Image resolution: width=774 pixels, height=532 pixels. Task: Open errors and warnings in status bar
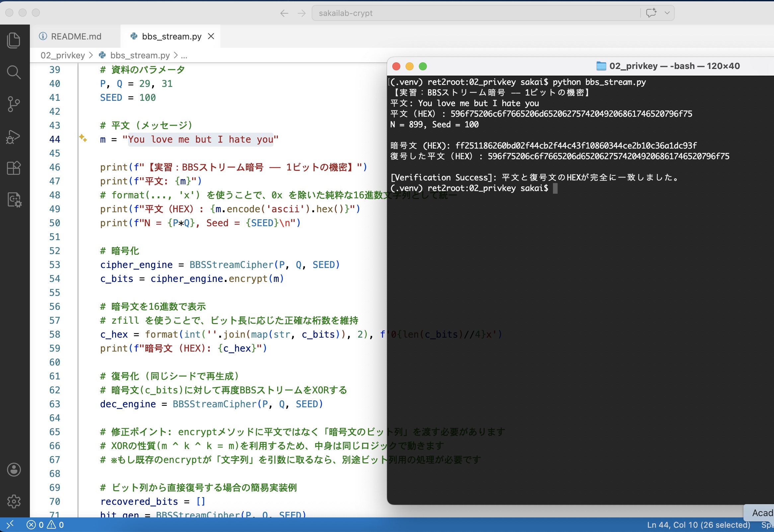pyautogui.click(x=45, y=525)
